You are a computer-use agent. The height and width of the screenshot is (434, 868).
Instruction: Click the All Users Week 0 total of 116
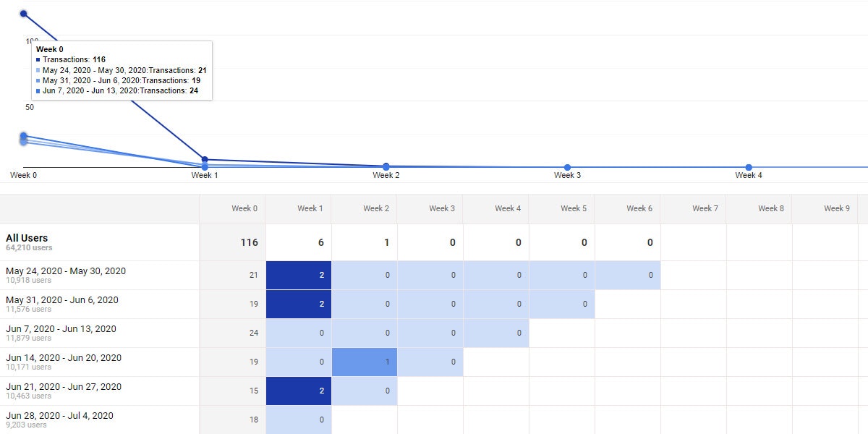249,242
